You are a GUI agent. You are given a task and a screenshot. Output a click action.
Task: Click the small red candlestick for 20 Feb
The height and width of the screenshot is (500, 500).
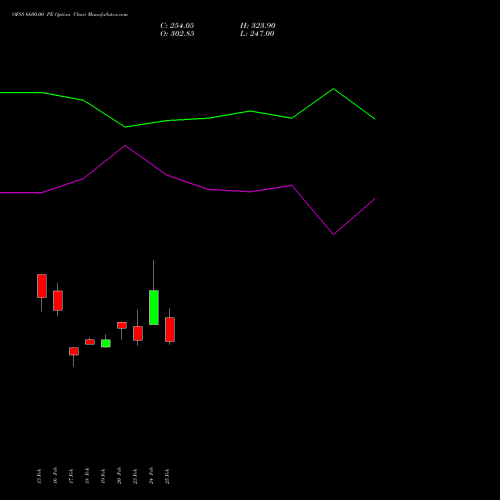pyautogui.click(x=122, y=325)
